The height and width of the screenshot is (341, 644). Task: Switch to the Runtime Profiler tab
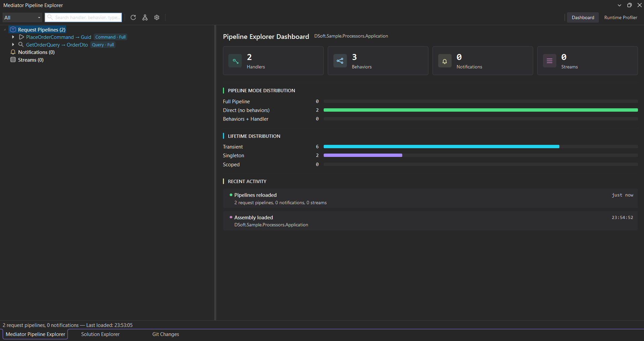(620, 17)
